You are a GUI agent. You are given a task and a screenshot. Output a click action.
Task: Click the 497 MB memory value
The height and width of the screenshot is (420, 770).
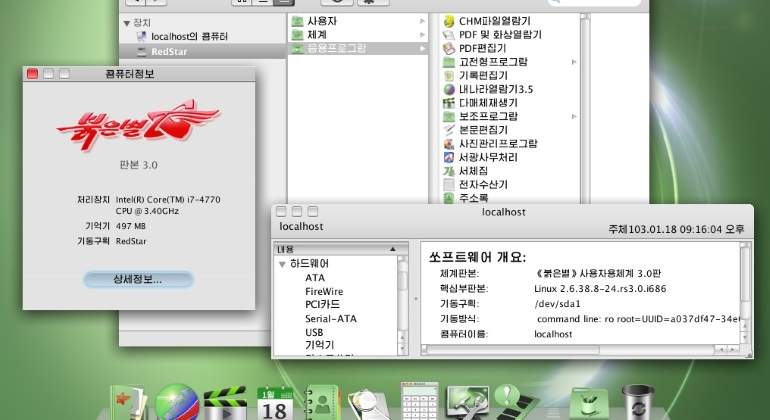(x=131, y=226)
